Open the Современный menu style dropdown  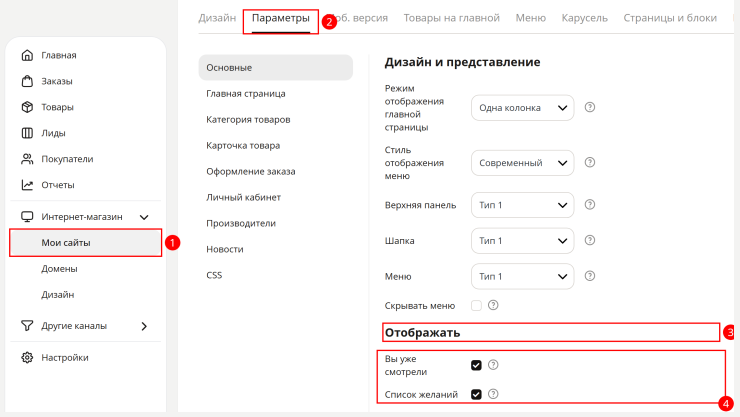(x=522, y=163)
